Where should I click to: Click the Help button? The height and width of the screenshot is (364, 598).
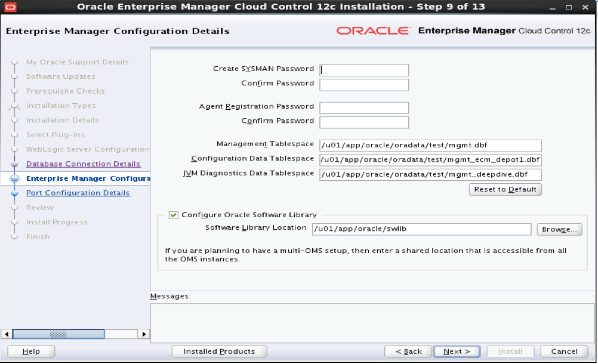point(31,351)
